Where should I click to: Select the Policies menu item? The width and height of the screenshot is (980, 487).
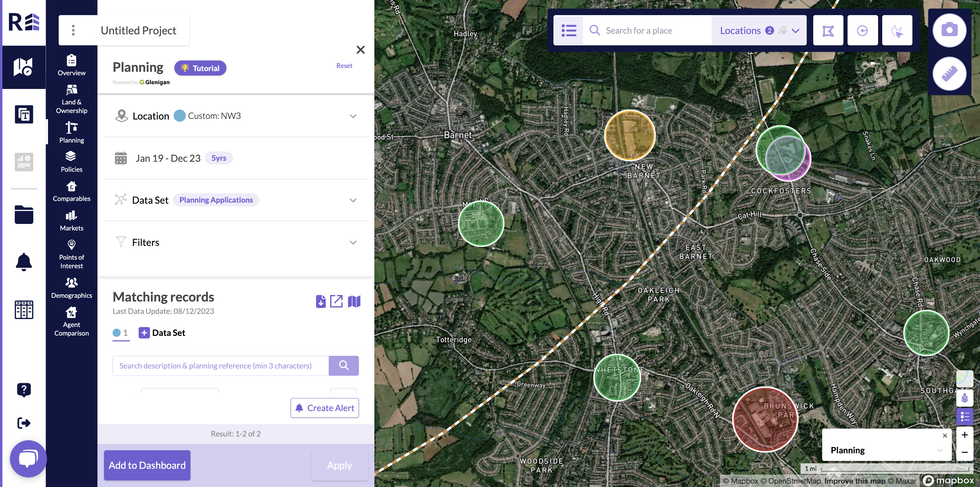(71, 162)
